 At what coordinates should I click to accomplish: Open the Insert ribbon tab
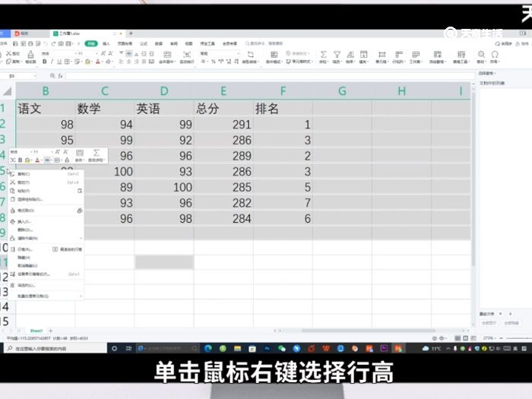pos(106,43)
